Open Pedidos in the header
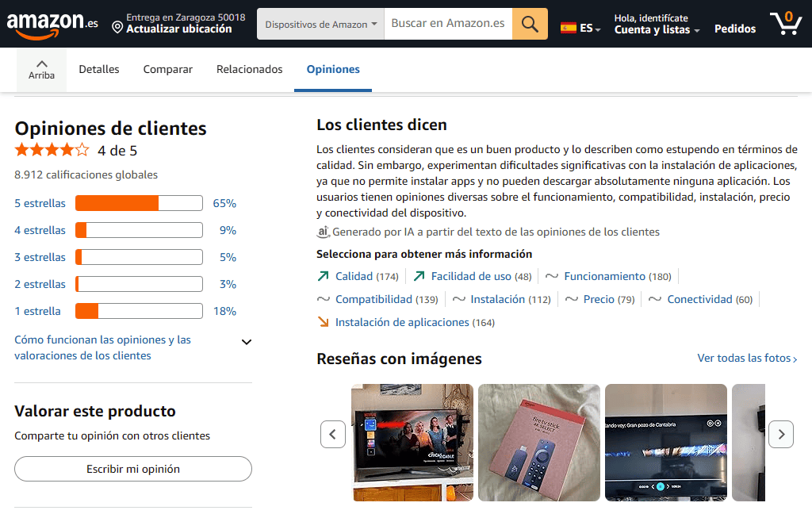 click(735, 29)
